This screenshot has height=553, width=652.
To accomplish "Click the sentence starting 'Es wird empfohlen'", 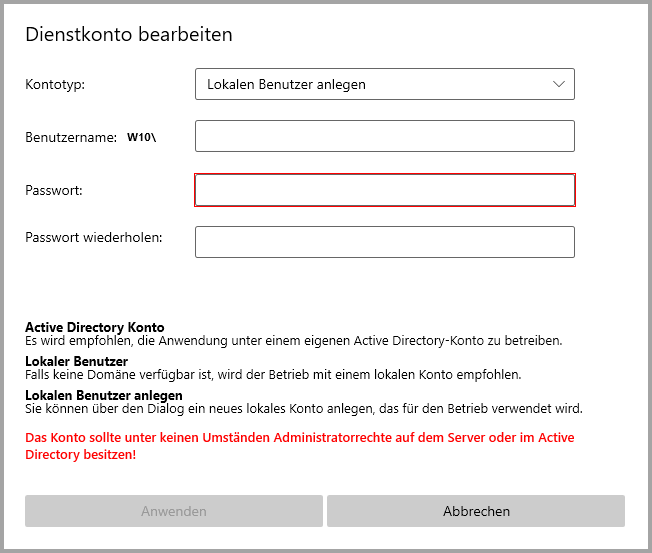I will 293,340.
